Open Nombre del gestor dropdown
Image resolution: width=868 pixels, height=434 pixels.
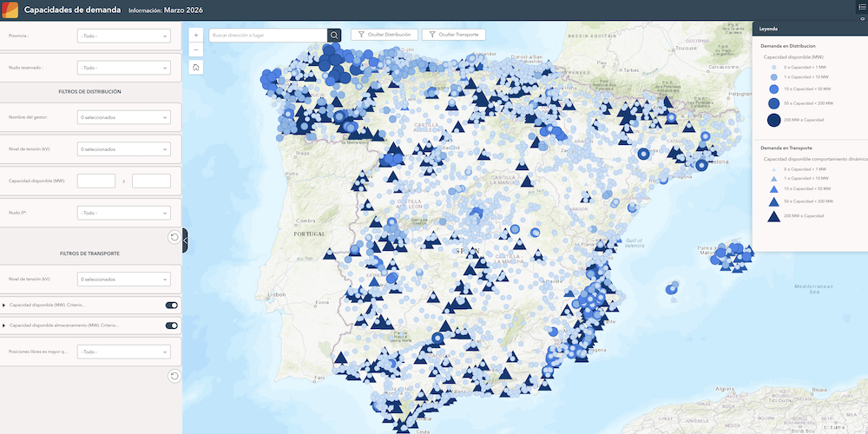123,117
